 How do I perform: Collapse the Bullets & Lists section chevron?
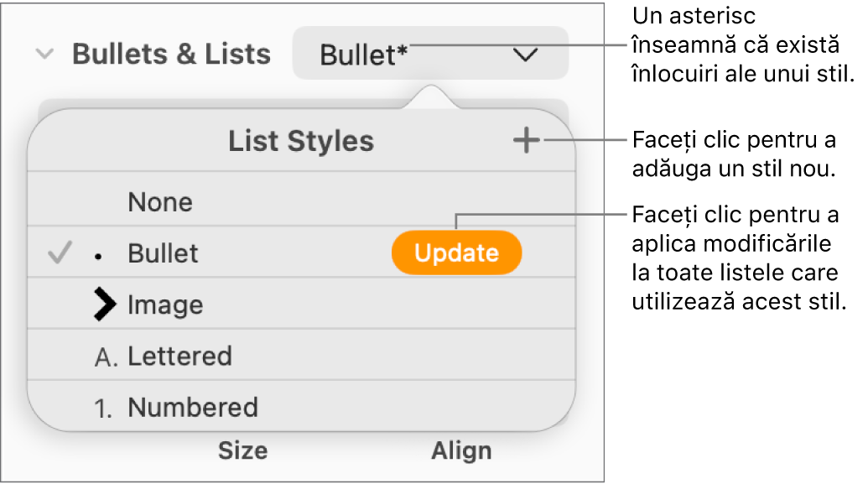click(45, 55)
